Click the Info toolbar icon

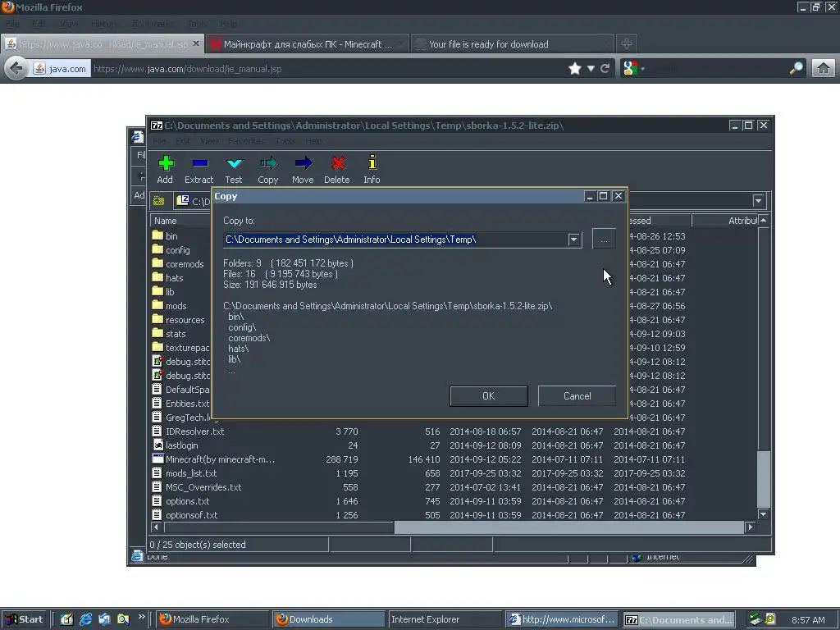point(372,162)
